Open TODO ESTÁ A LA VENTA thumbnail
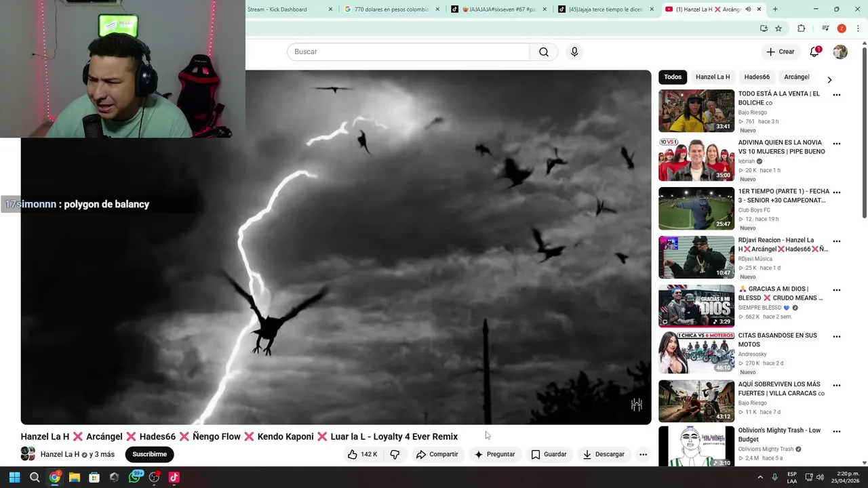The width and height of the screenshot is (868, 488). (696, 110)
